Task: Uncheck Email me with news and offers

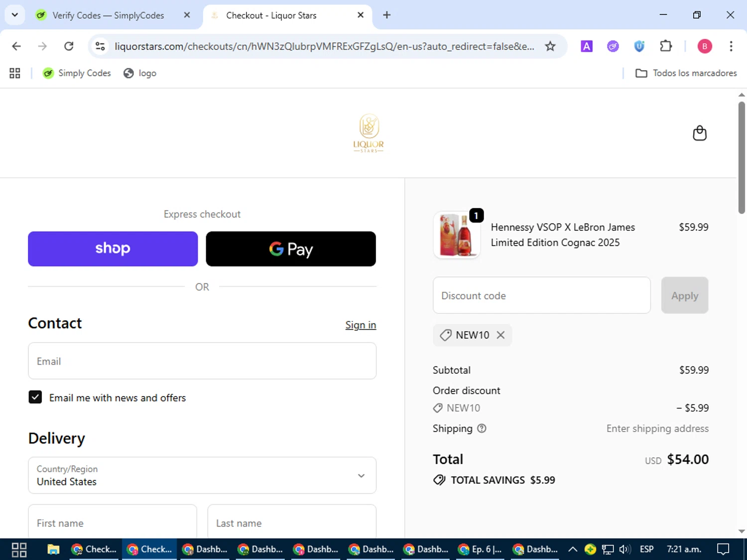Action: point(35,397)
